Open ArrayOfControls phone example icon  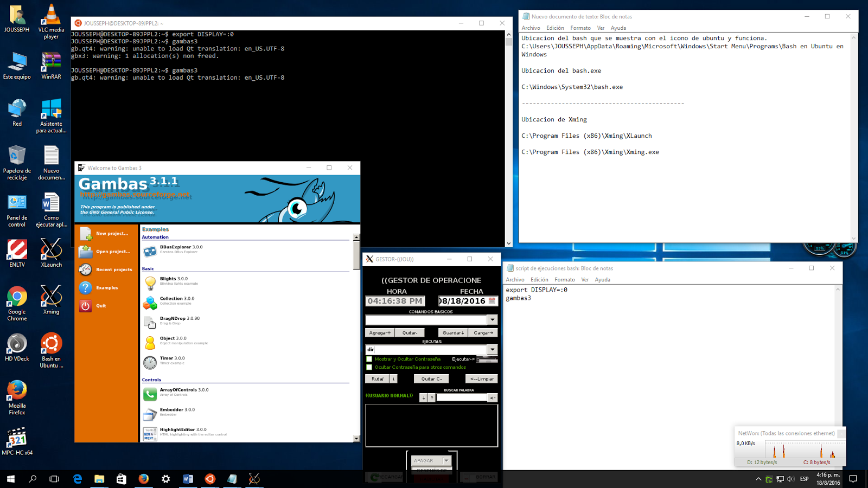point(150,394)
